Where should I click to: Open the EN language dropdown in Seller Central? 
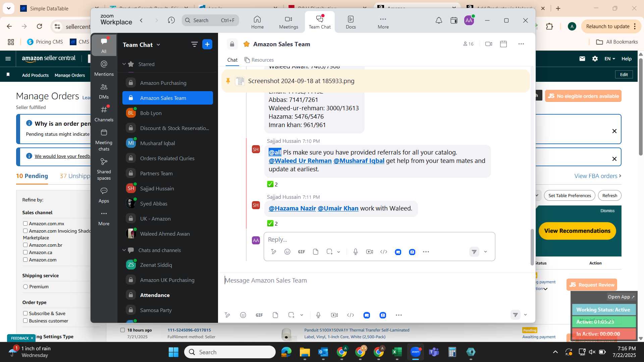(610, 59)
